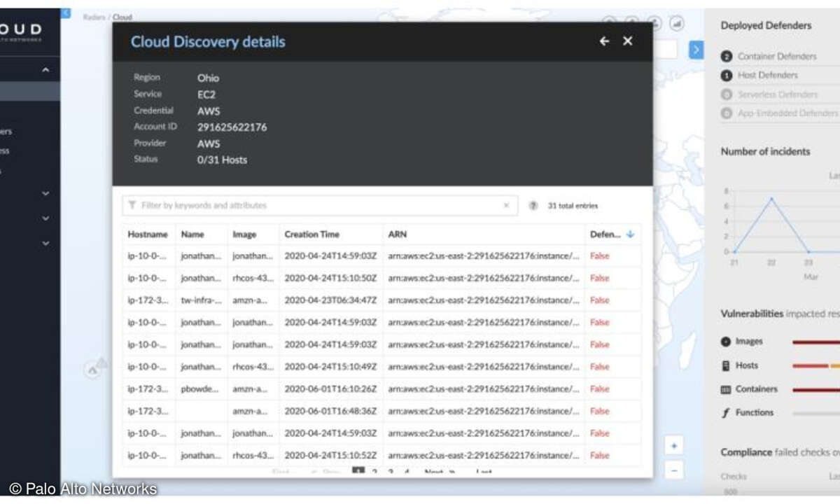
Task: Clear the filter with the x icon
Action: tap(506, 206)
